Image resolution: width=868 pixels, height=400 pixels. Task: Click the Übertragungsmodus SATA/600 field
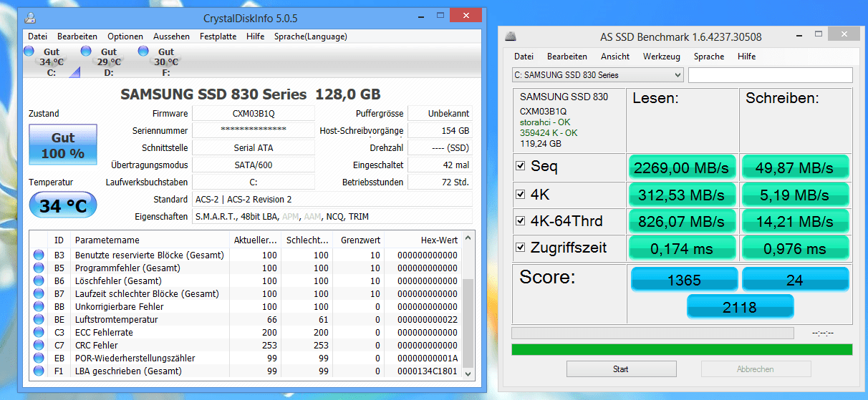[x=254, y=165]
